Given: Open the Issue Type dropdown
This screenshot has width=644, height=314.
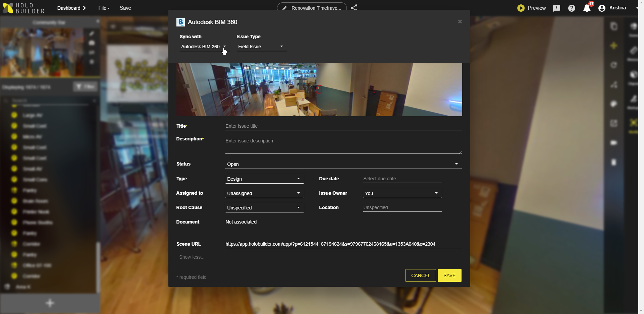Looking at the screenshot, I should [x=261, y=47].
